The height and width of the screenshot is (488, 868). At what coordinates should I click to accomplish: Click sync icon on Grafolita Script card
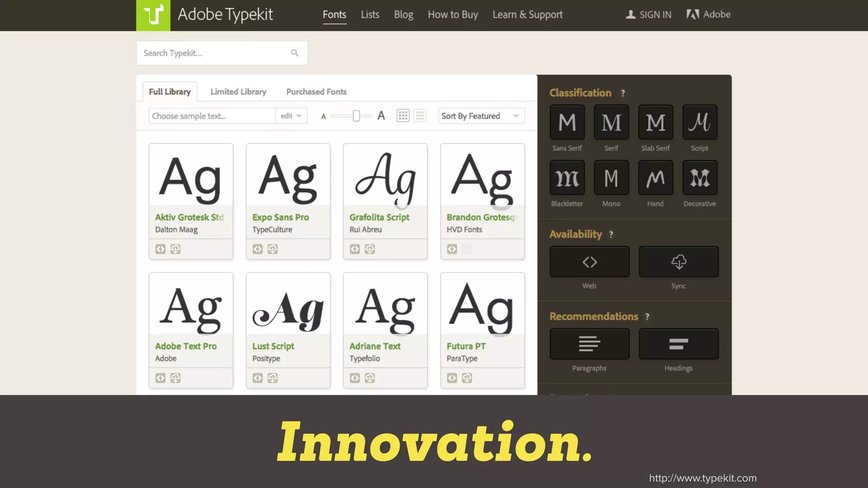click(x=370, y=249)
